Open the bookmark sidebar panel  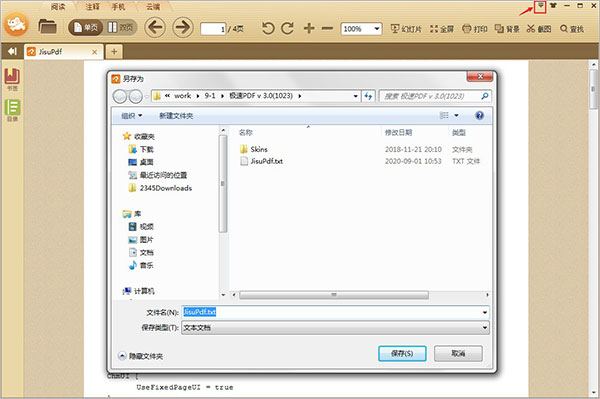pos(12,79)
